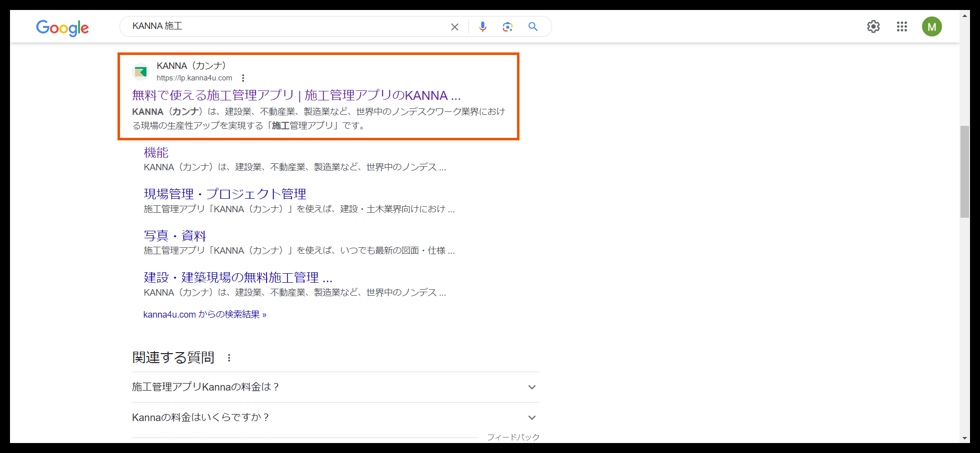
Task: Open the 機能 sitelink
Action: pos(155,152)
